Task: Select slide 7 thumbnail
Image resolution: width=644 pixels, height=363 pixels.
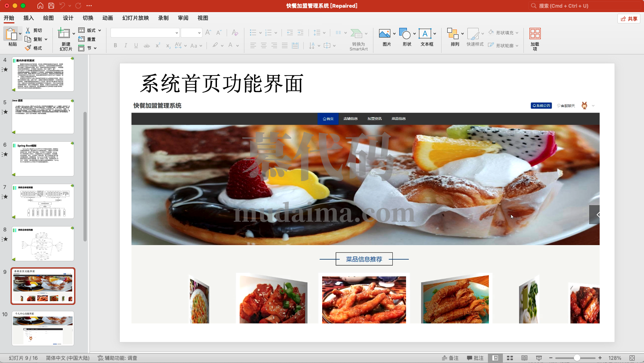Action: 43,201
